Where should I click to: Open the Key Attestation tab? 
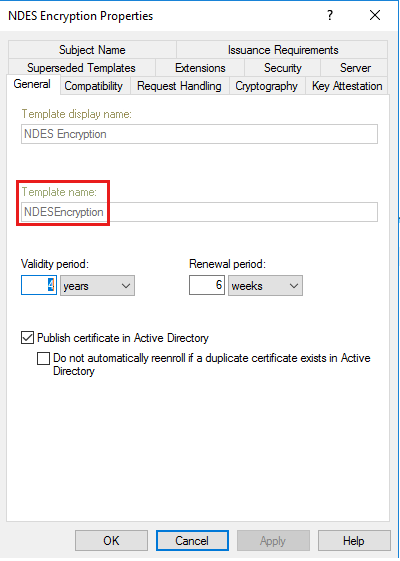[347, 86]
